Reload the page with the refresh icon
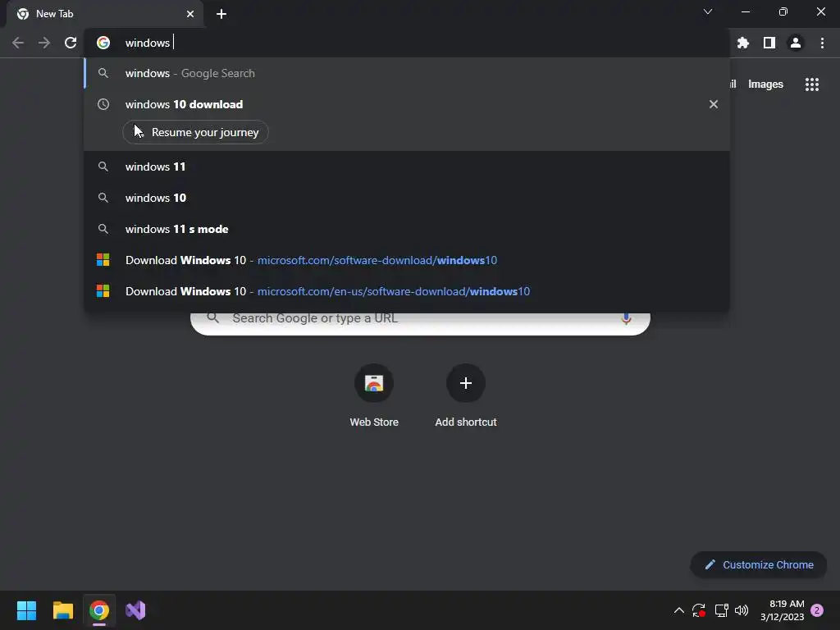 pos(71,43)
